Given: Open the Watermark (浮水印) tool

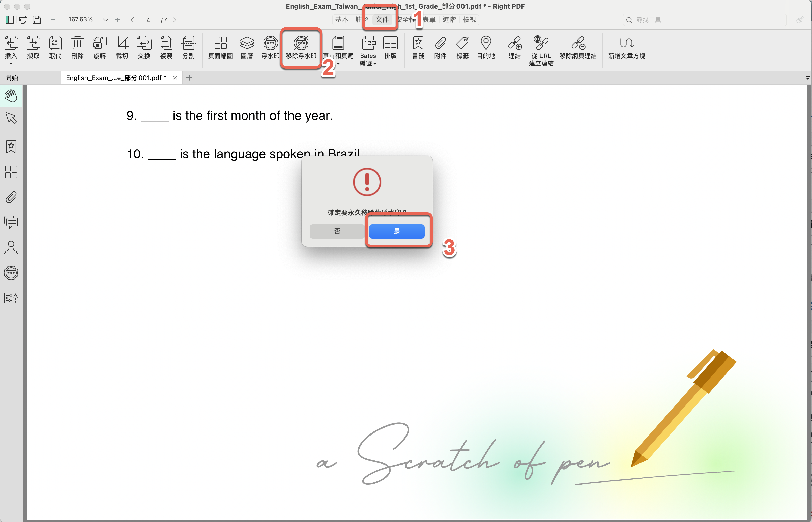Looking at the screenshot, I should (270, 43).
